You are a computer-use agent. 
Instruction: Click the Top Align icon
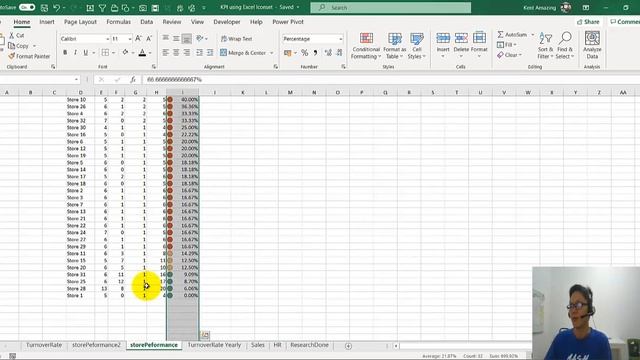(x=165, y=38)
